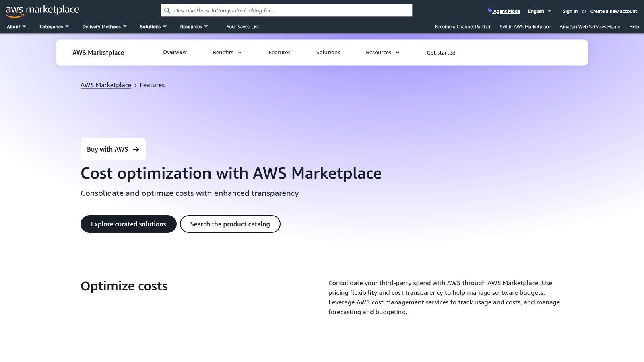This screenshot has height=362, width=644.
Task: Click the Buy with AWS button
Action: pyautogui.click(x=113, y=149)
